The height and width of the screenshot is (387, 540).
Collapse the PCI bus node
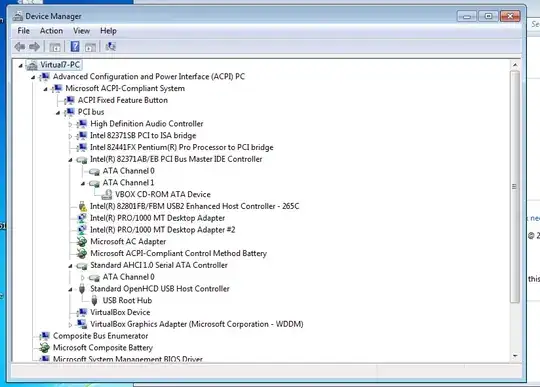click(x=58, y=113)
